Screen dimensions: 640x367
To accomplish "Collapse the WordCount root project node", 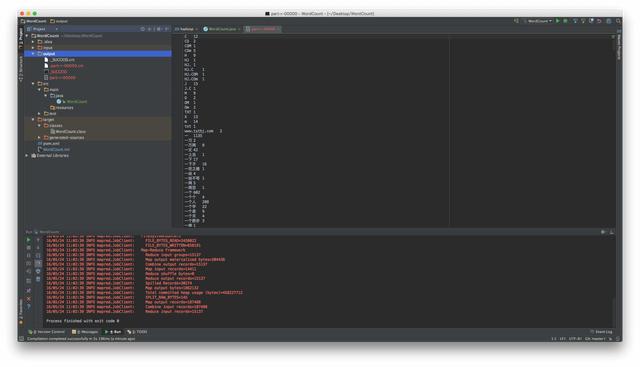I will coord(27,36).
